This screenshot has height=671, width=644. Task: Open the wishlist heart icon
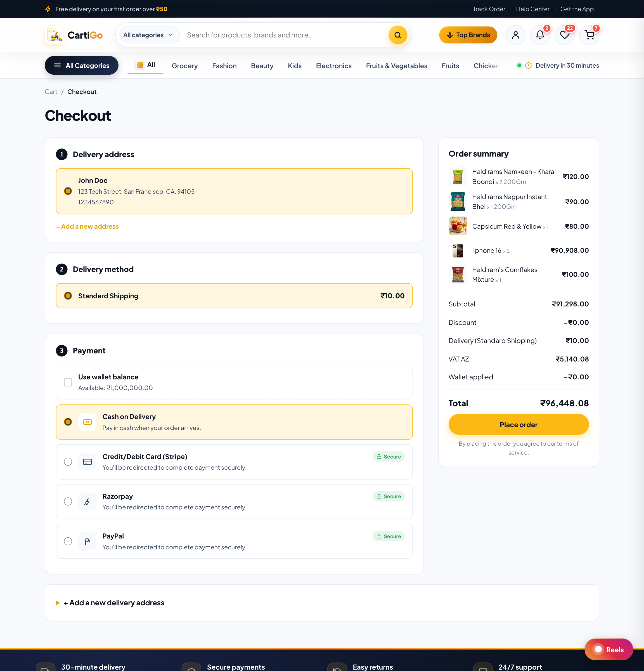pos(565,35)
